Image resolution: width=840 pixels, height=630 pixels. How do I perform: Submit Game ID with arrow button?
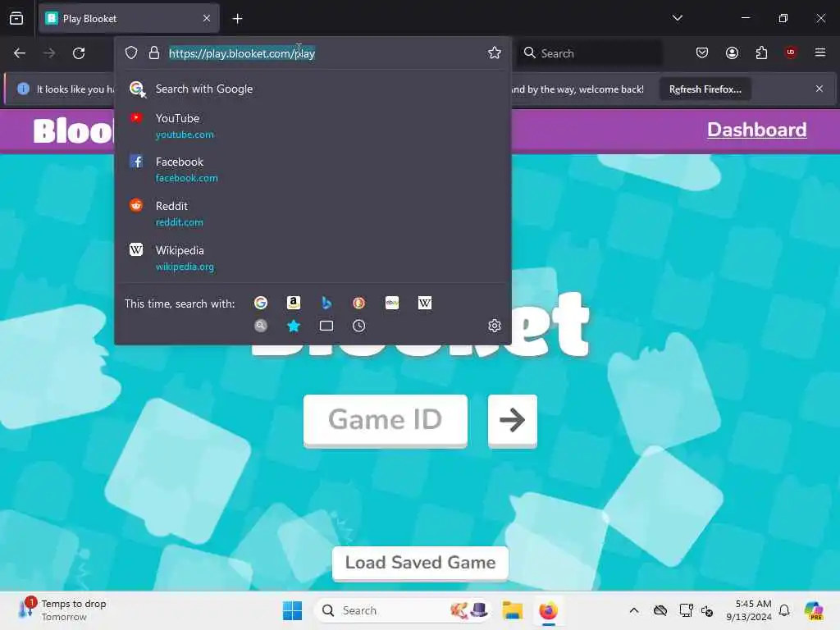coord(513,420)
